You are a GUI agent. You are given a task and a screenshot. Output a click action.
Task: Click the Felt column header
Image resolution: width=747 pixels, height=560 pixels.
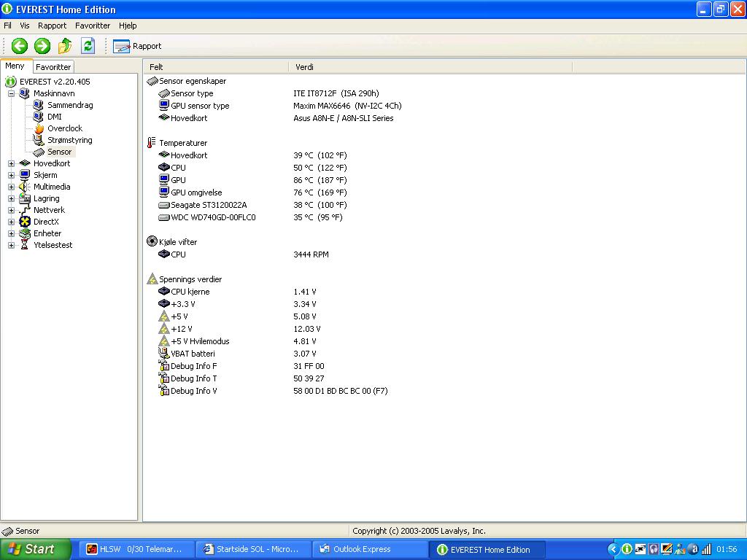[x=215, y=67]
